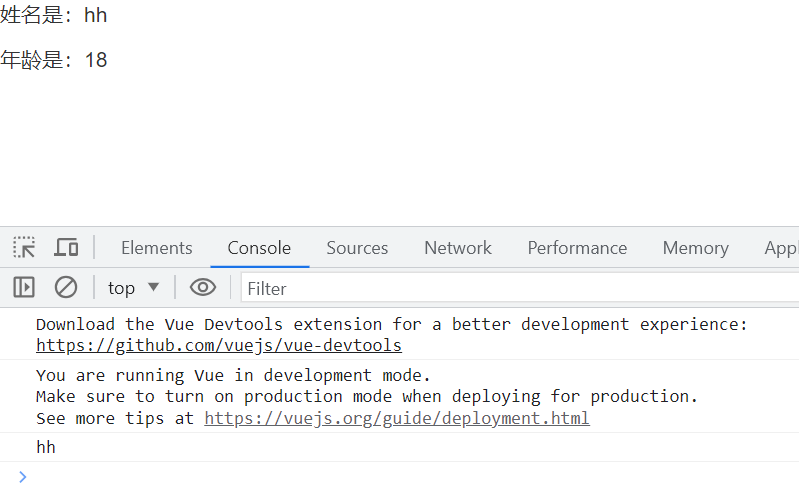Screen dimensions: 799x502
Task: Switch to the Elements tab
Action: [x=156, y=248]
